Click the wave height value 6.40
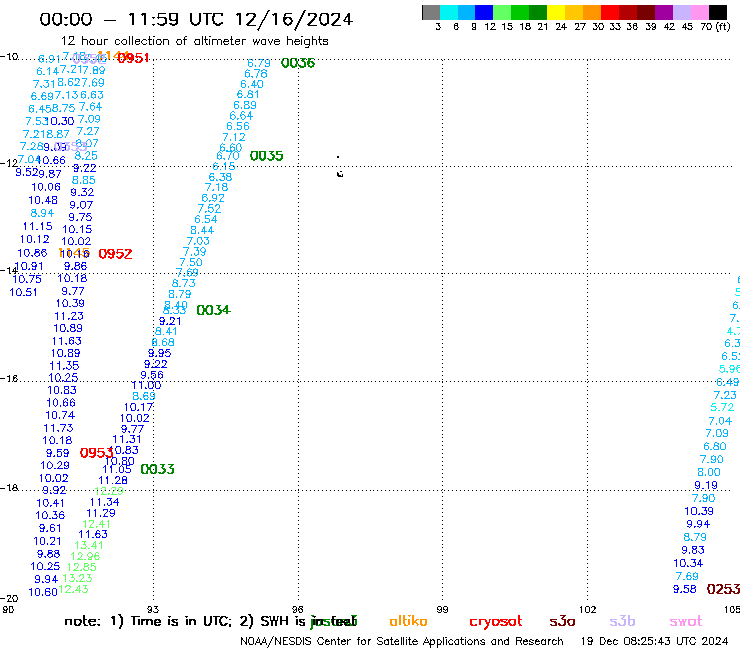Image resolution: width=740 pixels, height=650 pixels. click(252, 84)
